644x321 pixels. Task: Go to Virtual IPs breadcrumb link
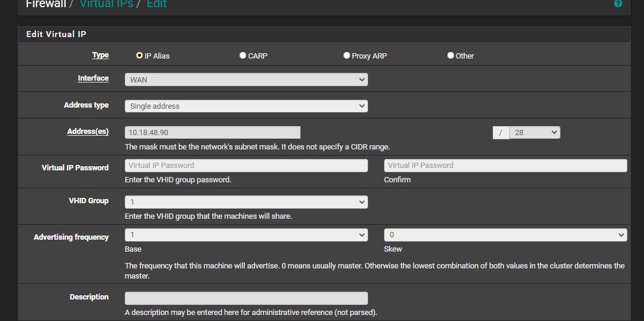[106, 4]
